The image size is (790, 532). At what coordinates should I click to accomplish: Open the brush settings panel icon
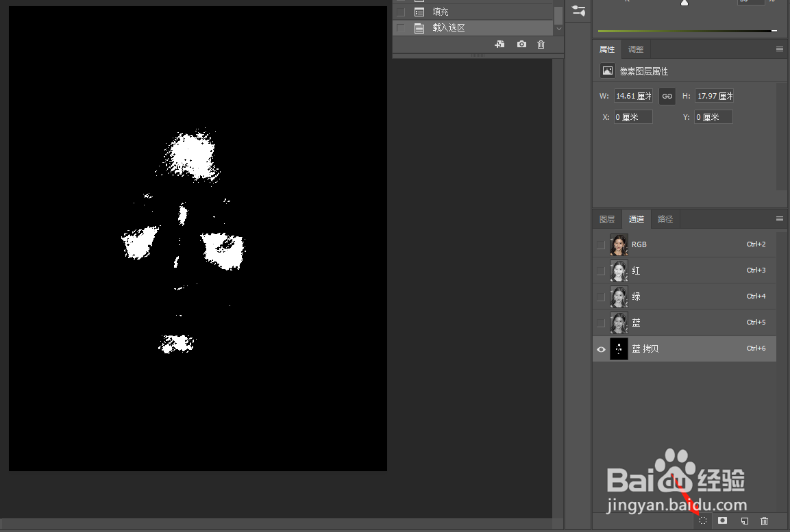pyautogui.click(x=578, y=10)
